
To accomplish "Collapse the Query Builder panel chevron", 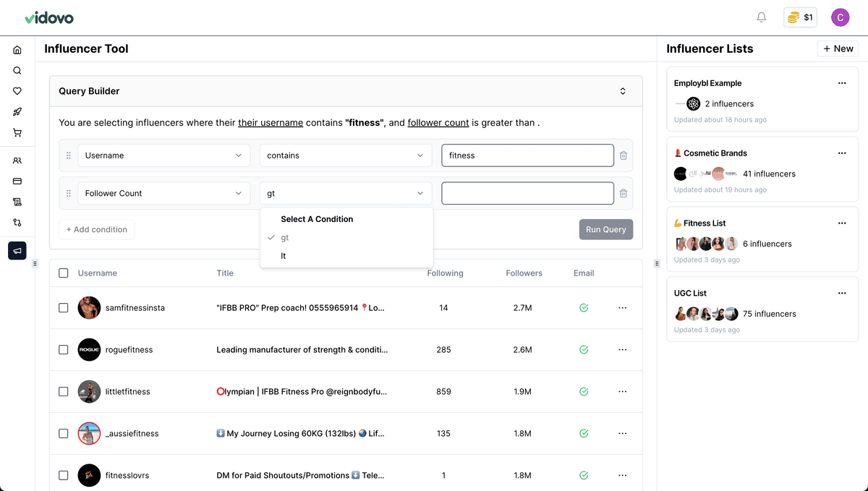I will [622, 90].
